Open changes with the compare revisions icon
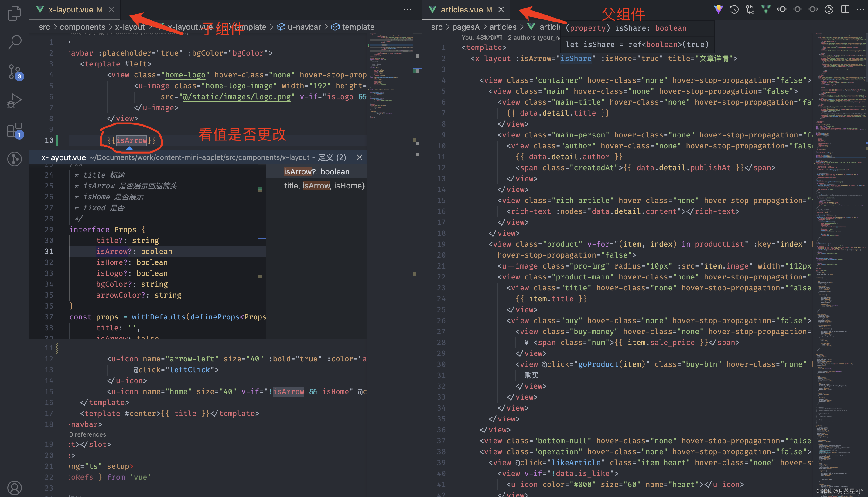868x497 pixels. pos(750,10)
